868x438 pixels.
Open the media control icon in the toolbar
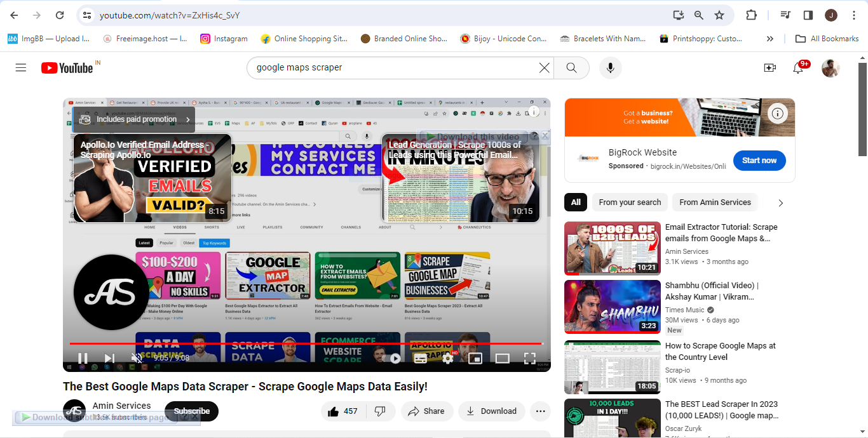(x=785, y=15)
